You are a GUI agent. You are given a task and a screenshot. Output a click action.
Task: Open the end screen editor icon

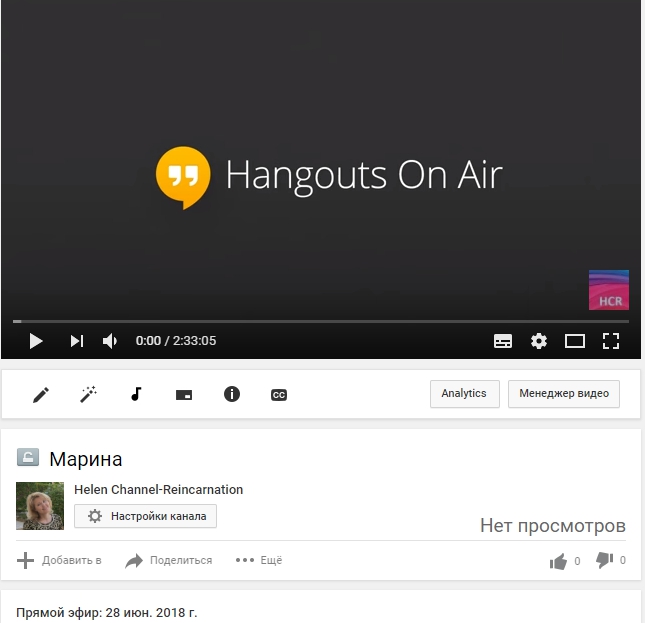coord(184,394)
